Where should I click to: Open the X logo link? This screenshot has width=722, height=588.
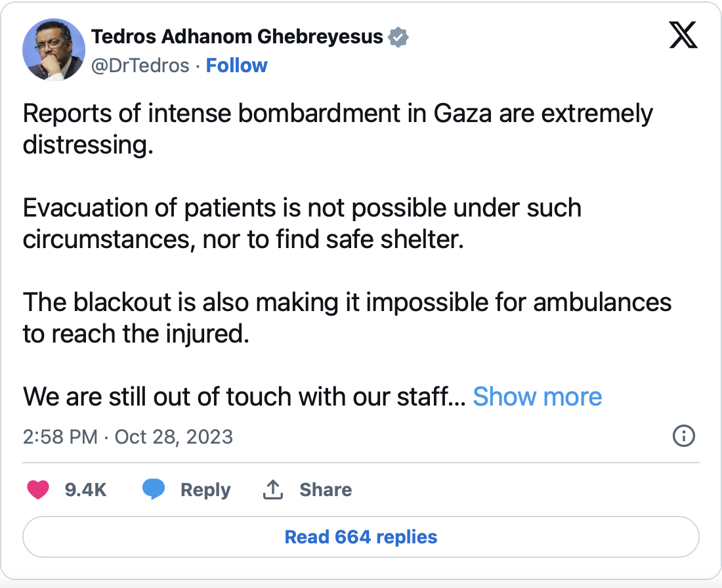click(x=683, y=35)
